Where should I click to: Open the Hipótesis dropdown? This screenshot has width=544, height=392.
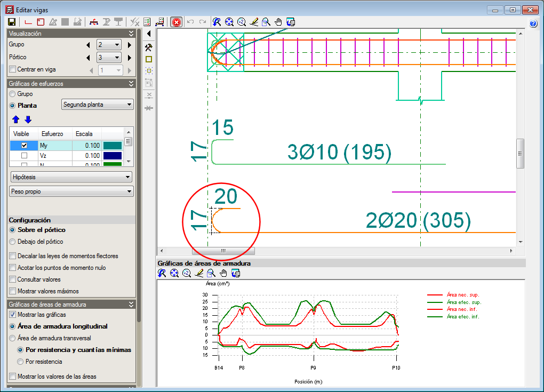coord(71,177)
